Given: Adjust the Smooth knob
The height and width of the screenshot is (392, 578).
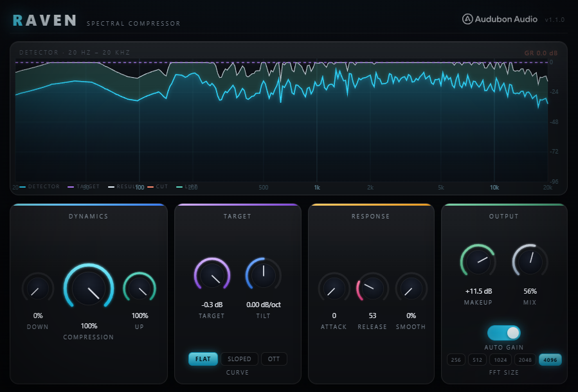Looking at the screenshot, I should [x=411, y=289].
